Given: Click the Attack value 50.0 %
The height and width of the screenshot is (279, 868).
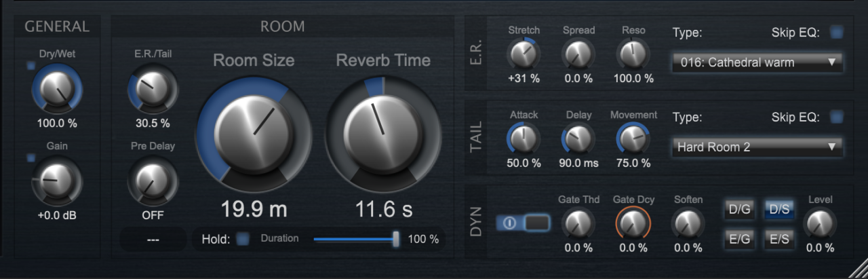Looking at the screenshot, I should (x=524, y=163).
